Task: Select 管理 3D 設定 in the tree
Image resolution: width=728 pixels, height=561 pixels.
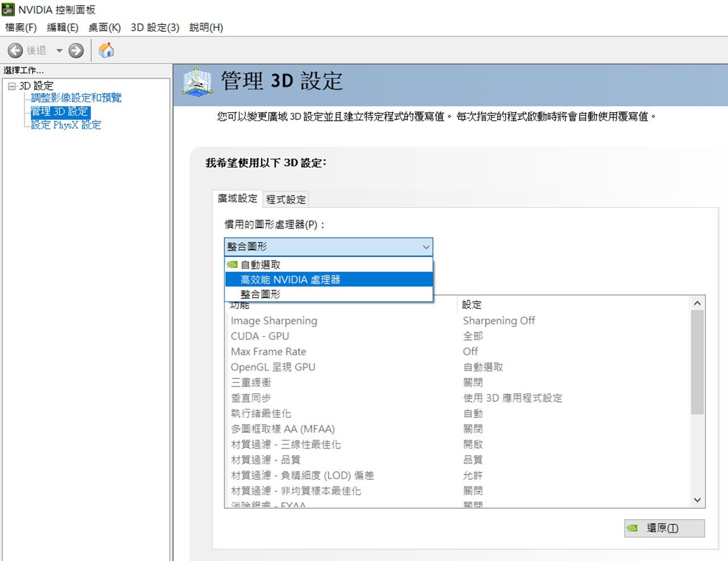Action: click(x=60, y=111)
